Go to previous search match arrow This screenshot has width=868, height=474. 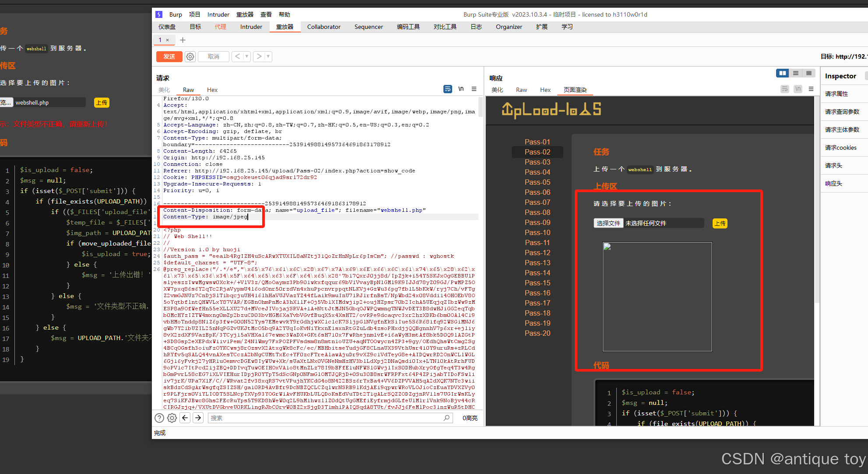[x=185, y=418]
